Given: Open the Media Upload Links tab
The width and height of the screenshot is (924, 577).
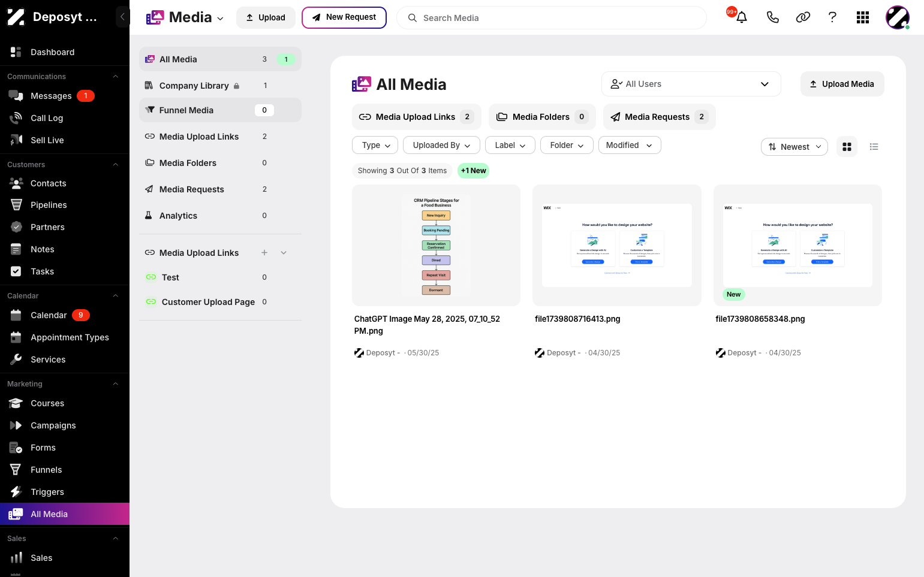Looking at the screenshot, I should coord(417,117).
